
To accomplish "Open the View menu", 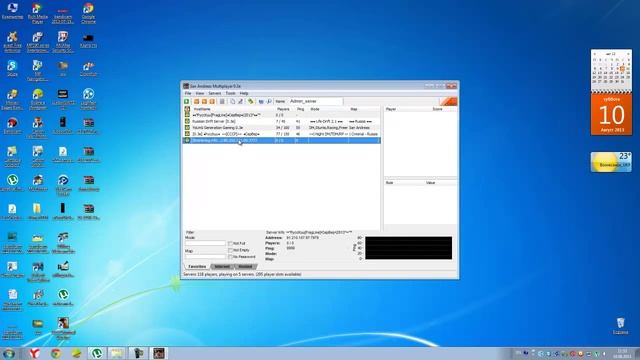I will click(200, 93).
